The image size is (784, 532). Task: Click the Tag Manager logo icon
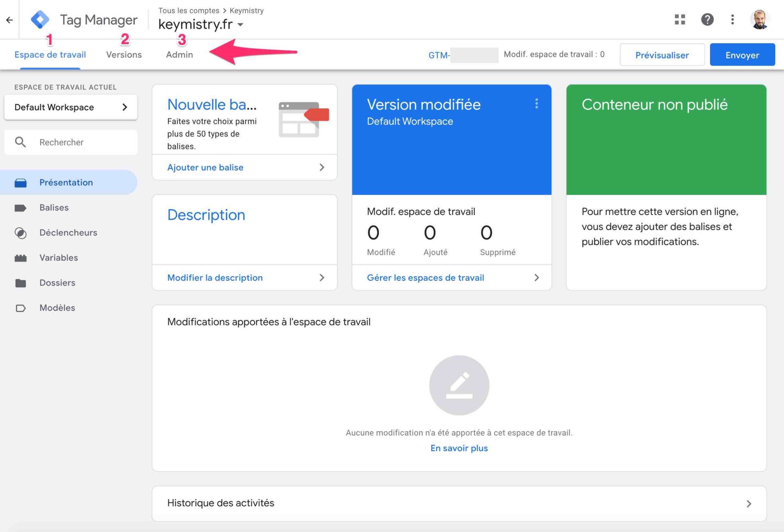coord(41,19)
